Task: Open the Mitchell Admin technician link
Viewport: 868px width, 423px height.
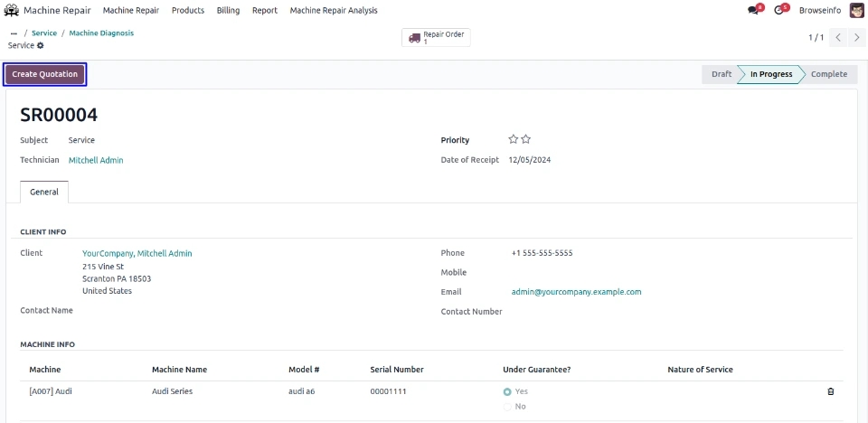Action: 96,160
